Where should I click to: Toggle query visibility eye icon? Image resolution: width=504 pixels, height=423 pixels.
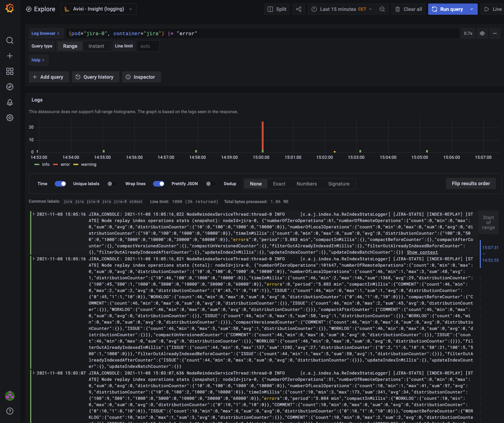click(482, 33)
